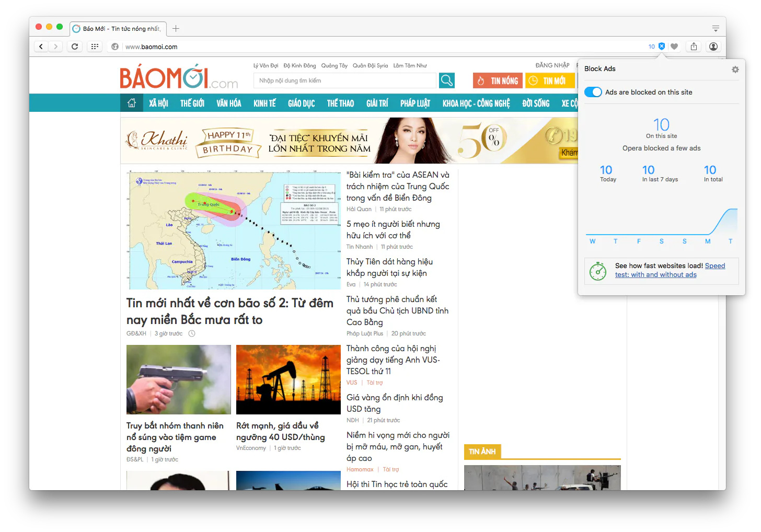Open the tab menu icon at top right

point(716,29)
